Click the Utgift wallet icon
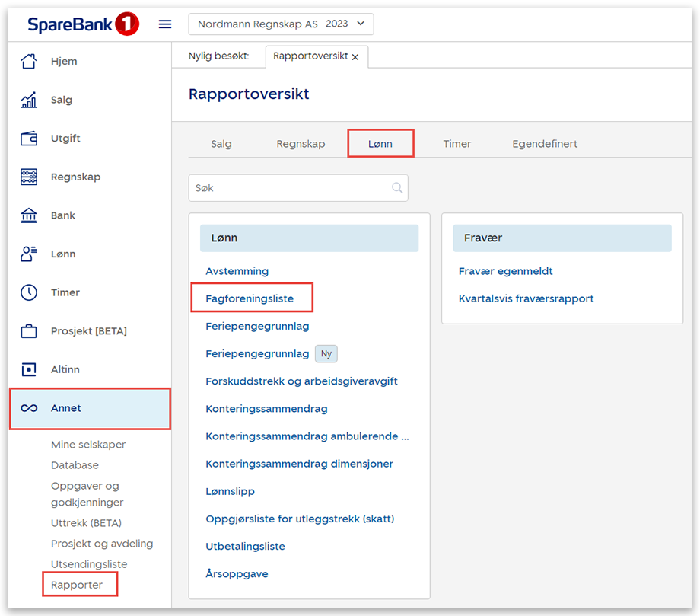 [x=29, y=139]
